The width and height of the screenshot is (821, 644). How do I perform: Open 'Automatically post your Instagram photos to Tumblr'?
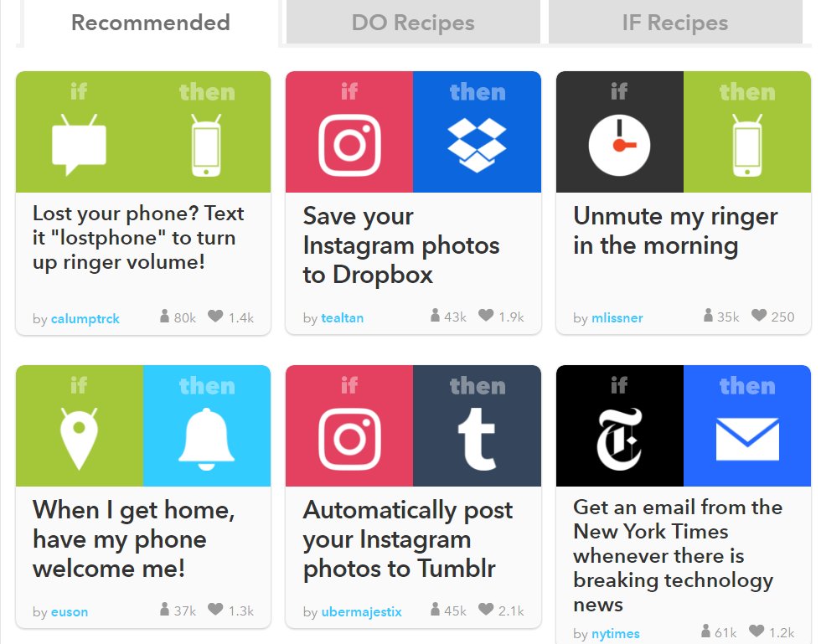[408, 538]
